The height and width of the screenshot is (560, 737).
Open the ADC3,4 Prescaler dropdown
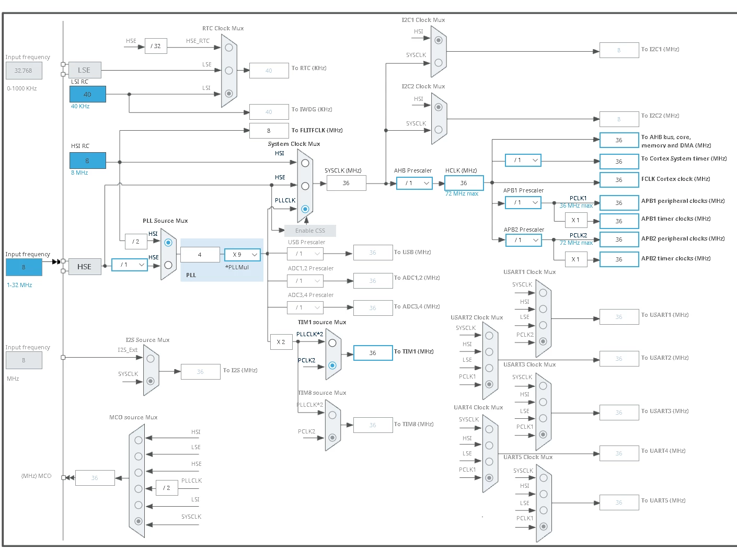coord(305,307)
